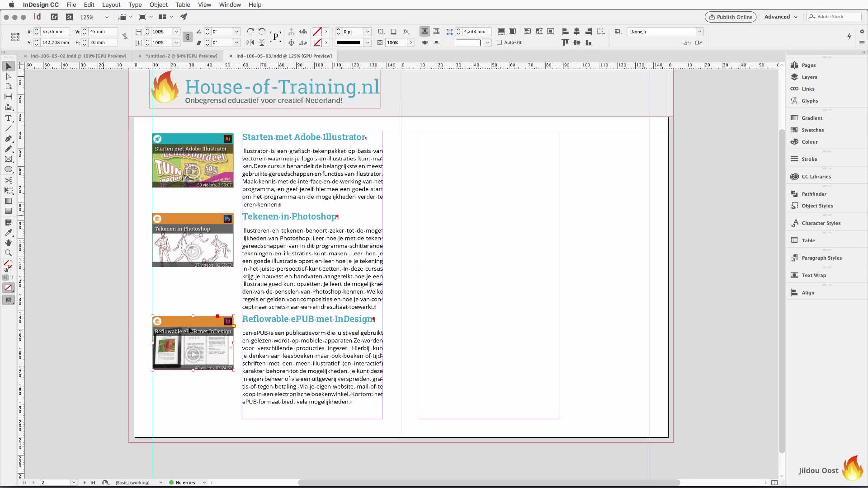Image resolution: width=868 pixels, height=488 pixels.
Task: Open the CC Libraries panel
Action: coord(816,177)
